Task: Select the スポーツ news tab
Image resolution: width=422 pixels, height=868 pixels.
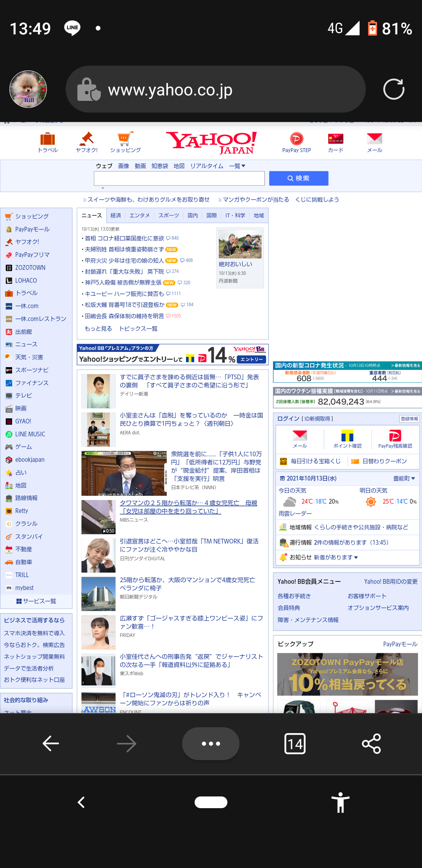Action: point(168,215)
